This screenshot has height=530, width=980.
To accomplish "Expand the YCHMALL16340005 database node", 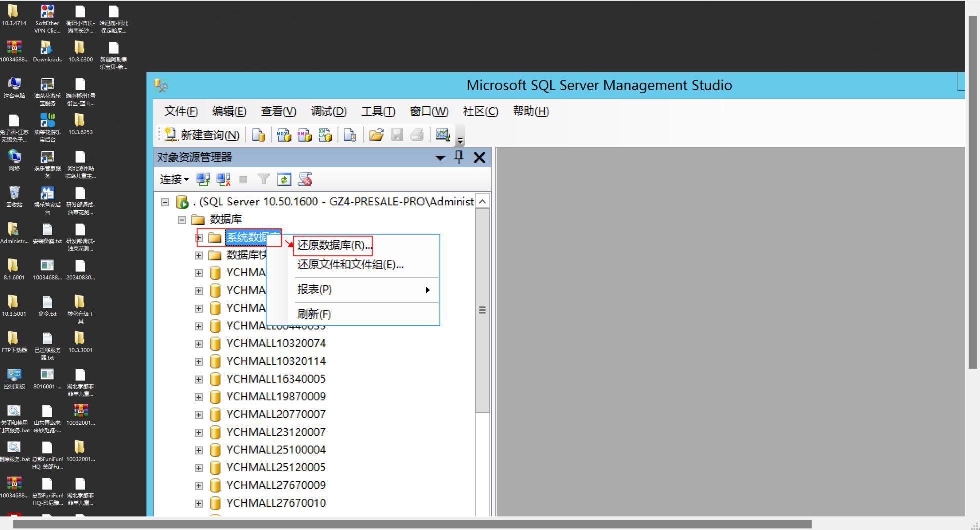I will coord(199,379).
